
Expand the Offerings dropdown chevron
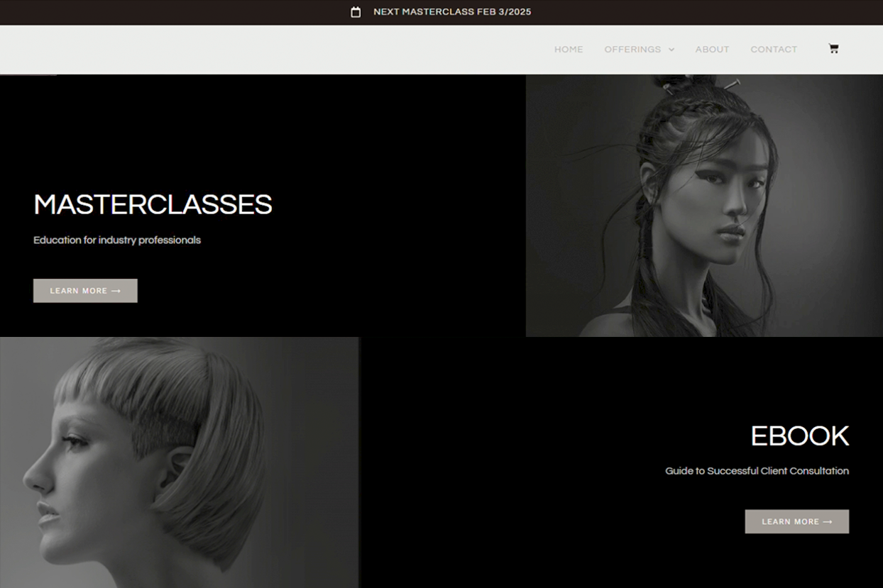point(671,50)
